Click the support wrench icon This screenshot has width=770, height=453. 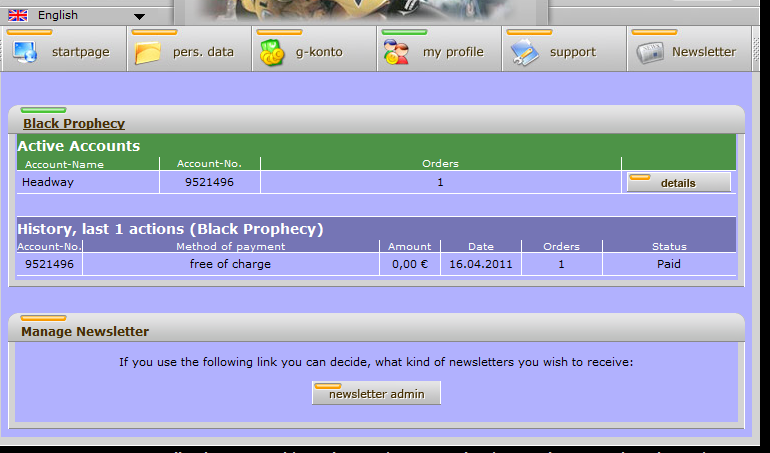[524, 53]
